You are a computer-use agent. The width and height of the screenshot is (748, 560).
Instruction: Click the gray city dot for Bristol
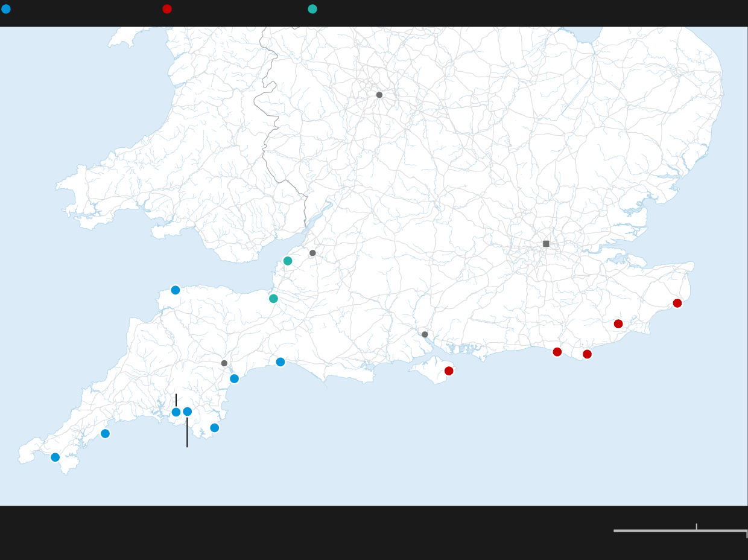point(312,253)
